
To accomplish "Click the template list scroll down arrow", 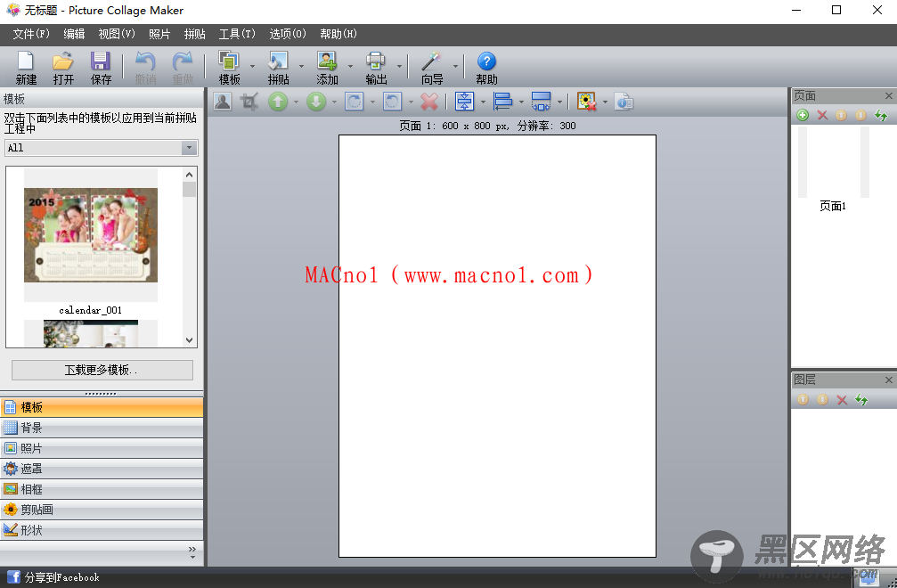I will [x=190, y=339].
